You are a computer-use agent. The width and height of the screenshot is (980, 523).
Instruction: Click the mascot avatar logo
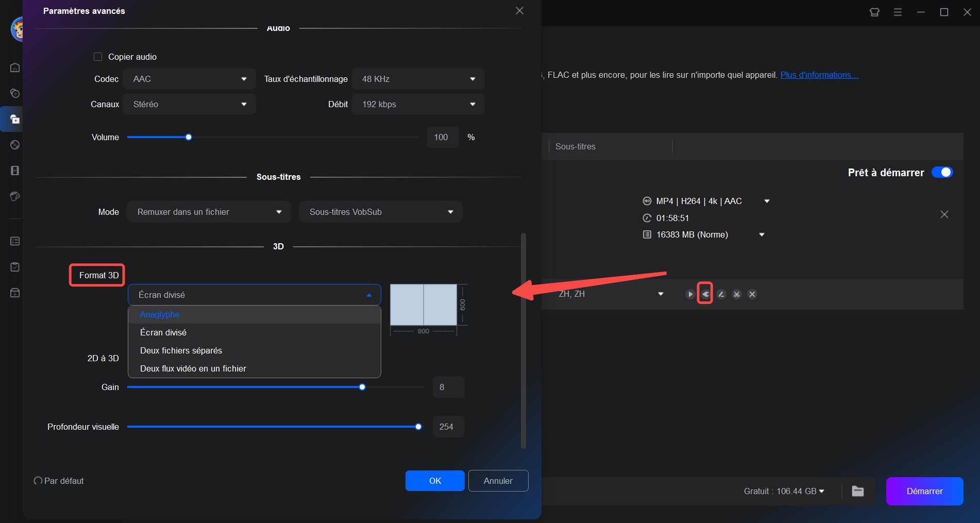(x=17, y=29)
